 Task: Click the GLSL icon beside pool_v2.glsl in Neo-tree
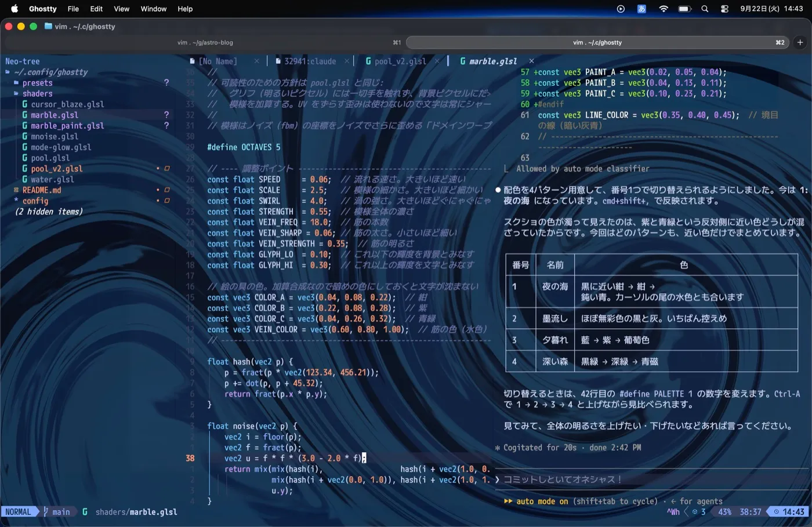tap(25, 169)
